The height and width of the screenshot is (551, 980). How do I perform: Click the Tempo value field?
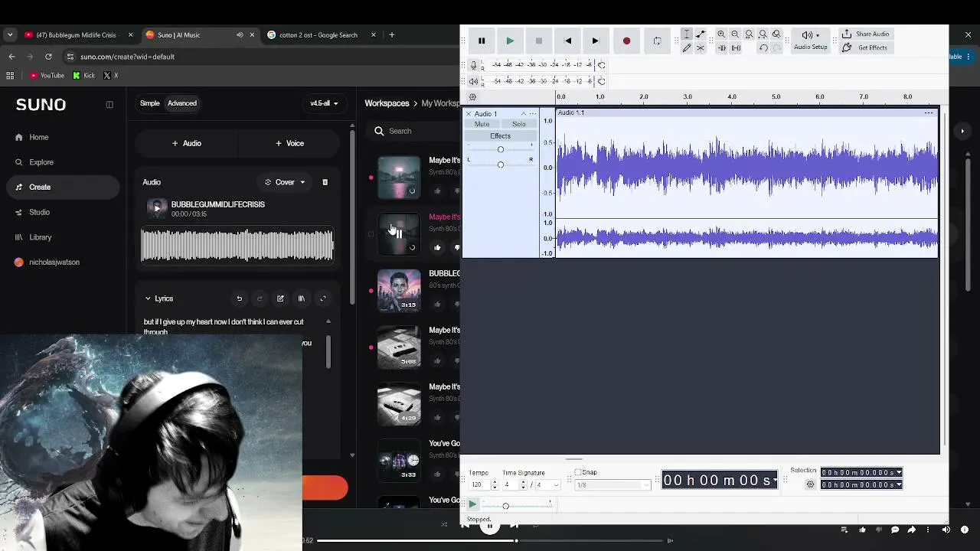coord(478,485)
